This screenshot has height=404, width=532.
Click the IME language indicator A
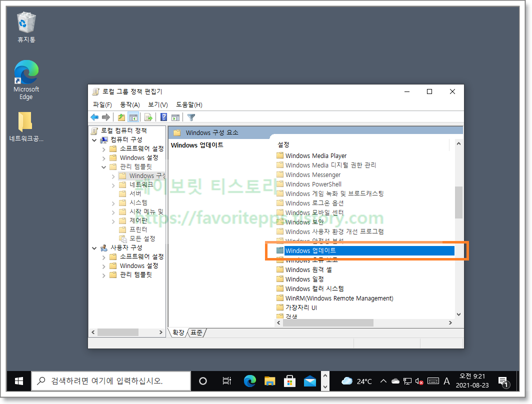pyautogui.click(x=446, y=381)
